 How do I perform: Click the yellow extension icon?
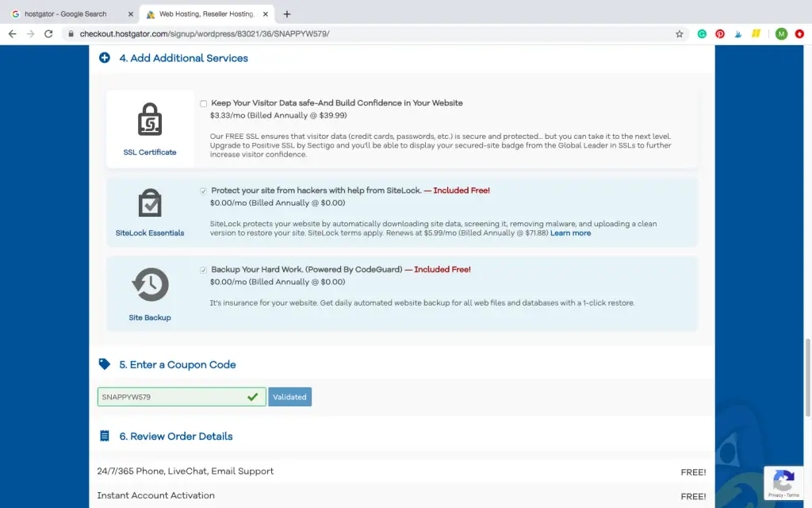[756, 33]
